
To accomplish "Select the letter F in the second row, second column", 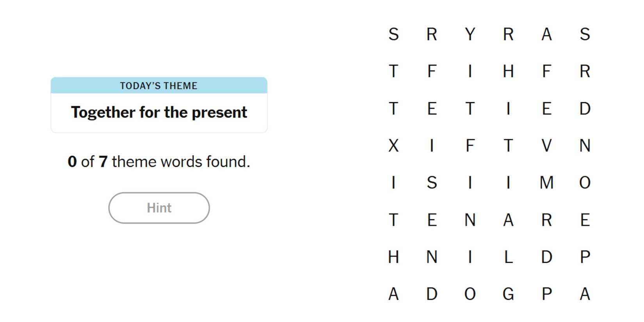I will click(432, 71).
